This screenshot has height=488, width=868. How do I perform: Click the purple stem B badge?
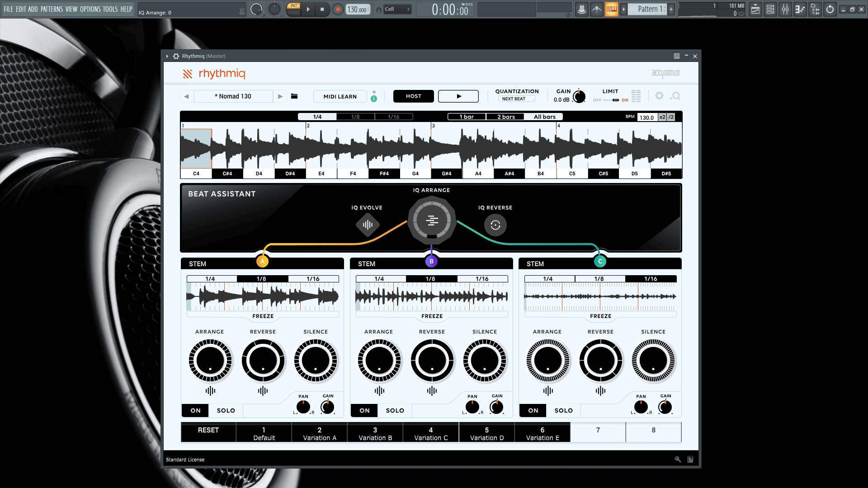tap(431, 261)
